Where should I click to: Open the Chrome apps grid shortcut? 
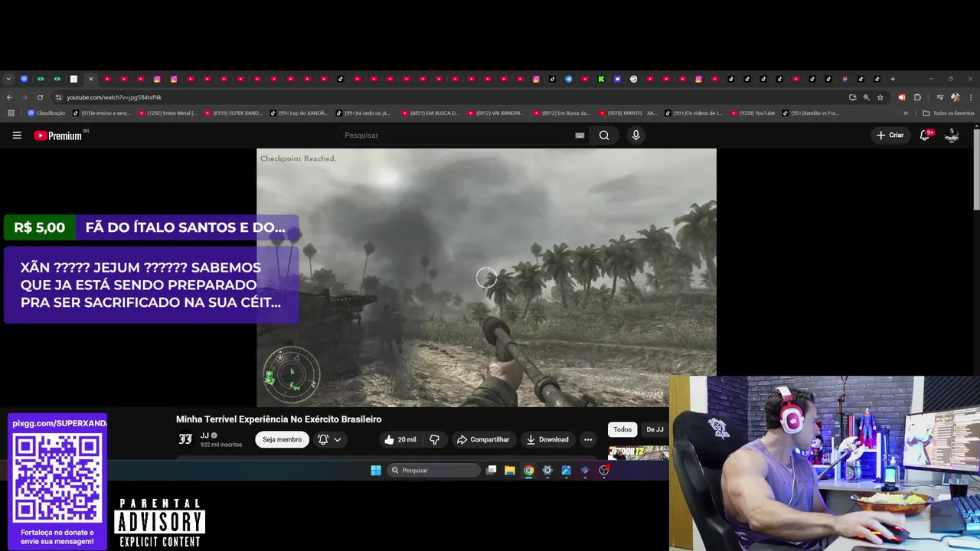pyautogui.click(x=11, y=113)
